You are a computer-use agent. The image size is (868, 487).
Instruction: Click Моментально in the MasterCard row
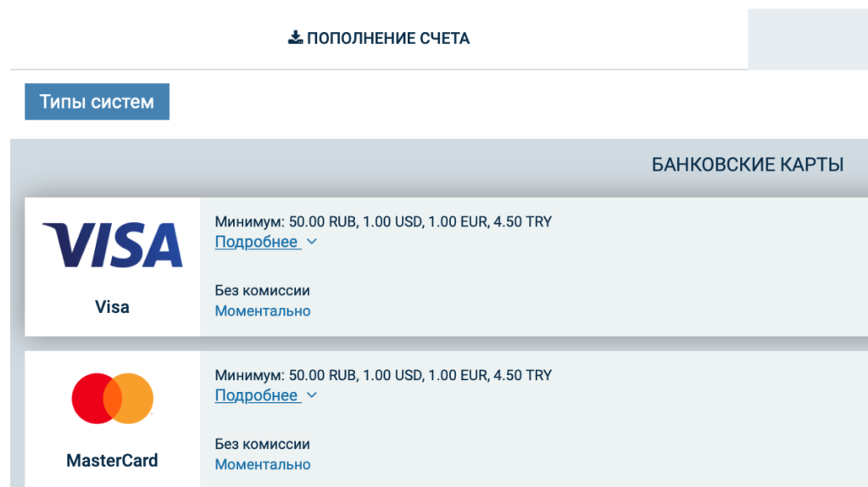[263, 465]
